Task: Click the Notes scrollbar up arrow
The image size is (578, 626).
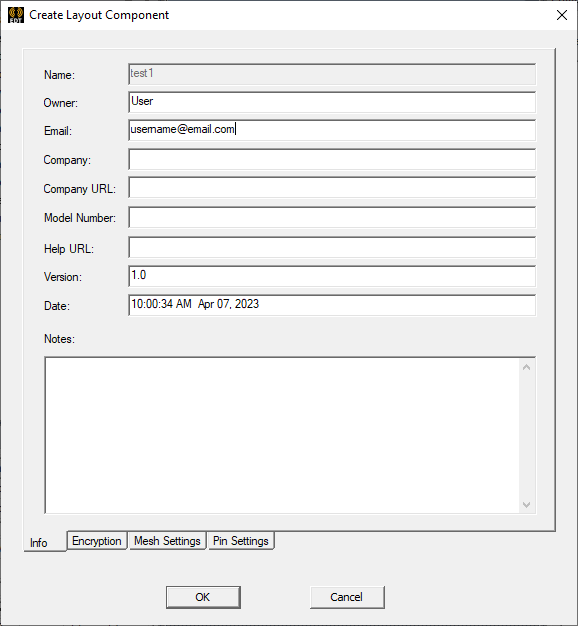Action: [527, 367]
